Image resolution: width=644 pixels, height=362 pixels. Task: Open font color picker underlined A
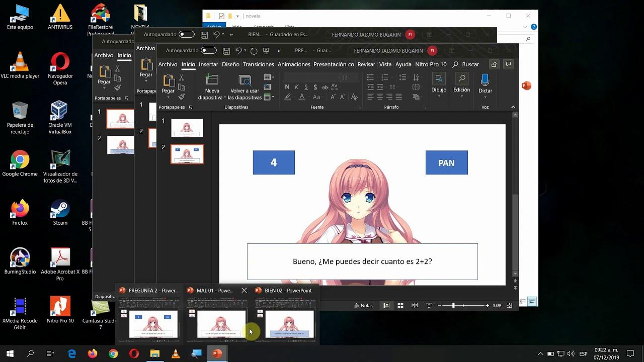point(302,97)
